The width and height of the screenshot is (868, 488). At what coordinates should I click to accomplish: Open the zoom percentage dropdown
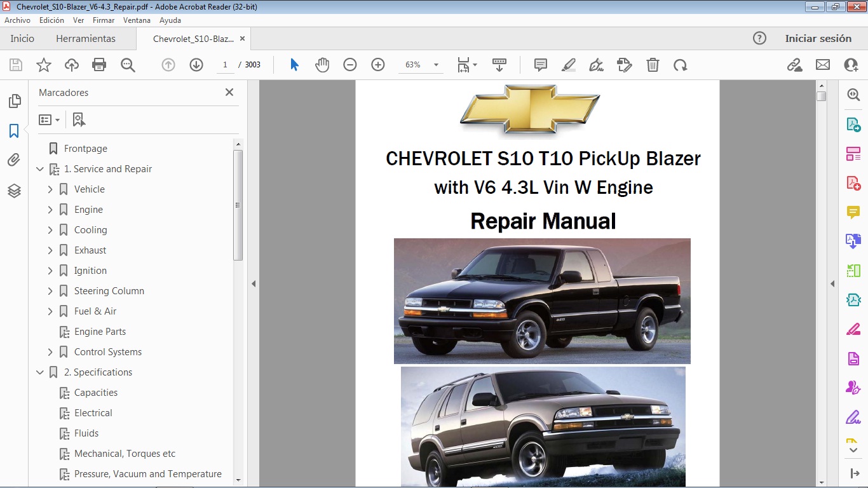click(x=435, y=64)
